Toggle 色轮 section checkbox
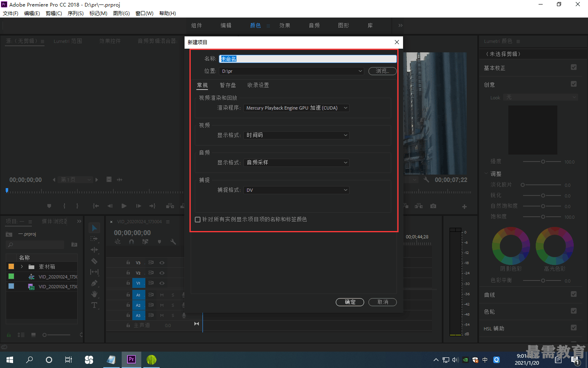The height and width of the screenshot is (368, 588). click(574, 311)
